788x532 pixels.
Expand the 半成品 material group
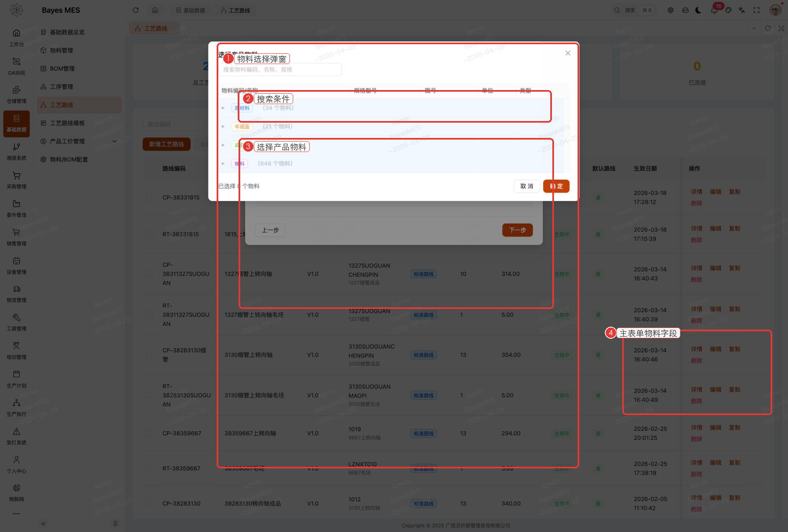point(223,126)
